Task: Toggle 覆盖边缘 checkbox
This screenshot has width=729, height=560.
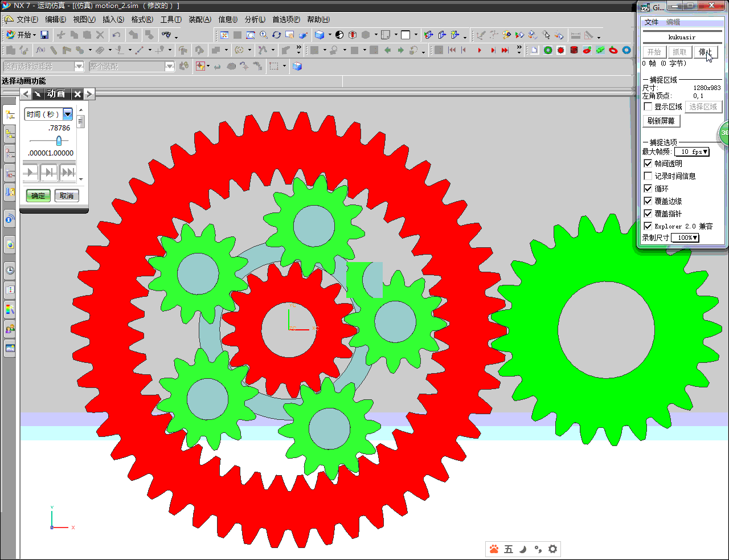Action: tap(648, 201)
